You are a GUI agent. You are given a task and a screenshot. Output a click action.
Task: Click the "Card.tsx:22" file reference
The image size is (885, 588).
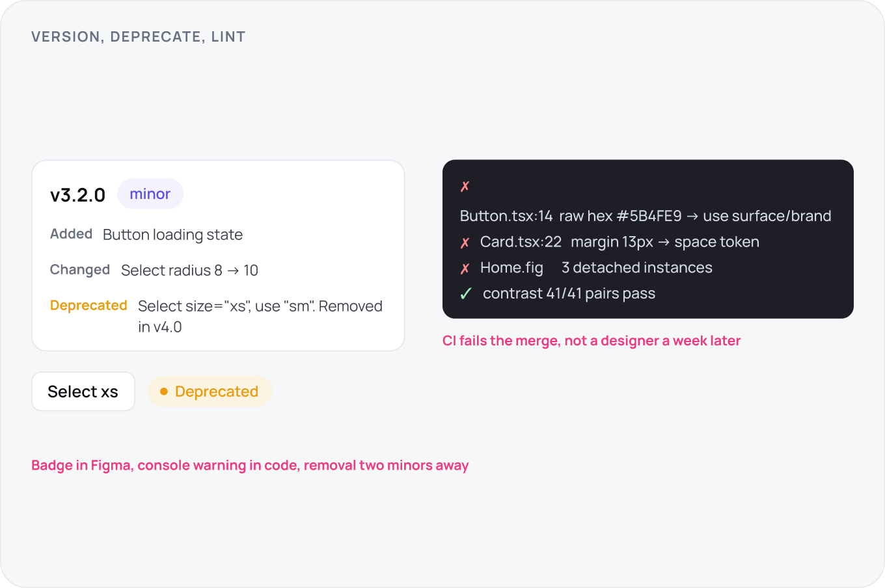pyautogui.click(x=521, y=242)
